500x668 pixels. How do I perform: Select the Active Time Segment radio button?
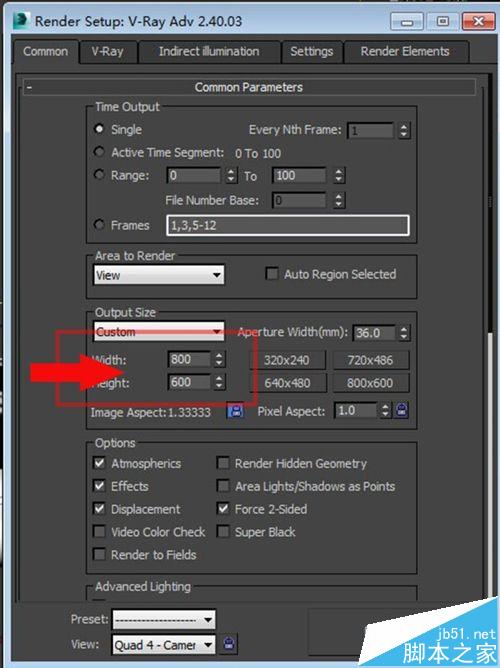(x=99, y=152)
